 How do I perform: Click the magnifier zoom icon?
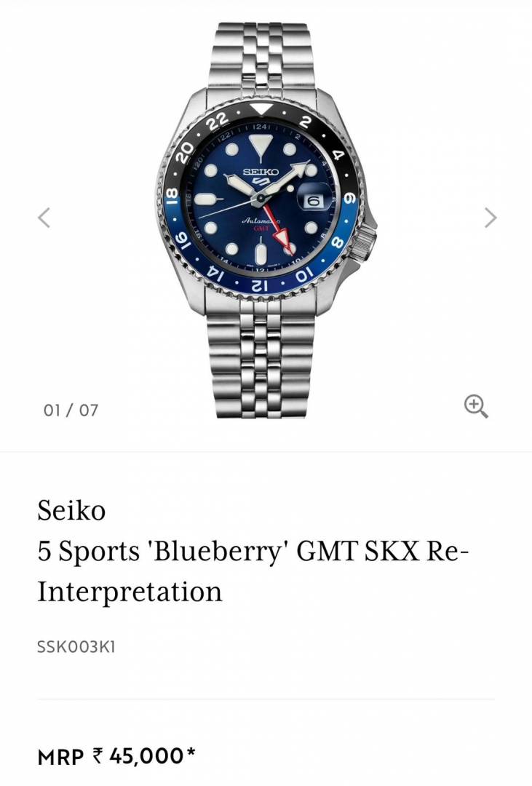[x=476, y=406]
